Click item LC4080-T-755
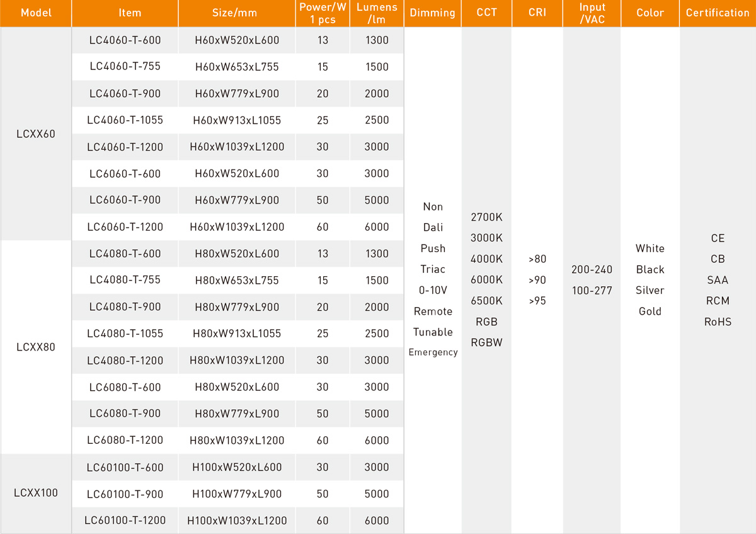 click(x=125, y=280)
